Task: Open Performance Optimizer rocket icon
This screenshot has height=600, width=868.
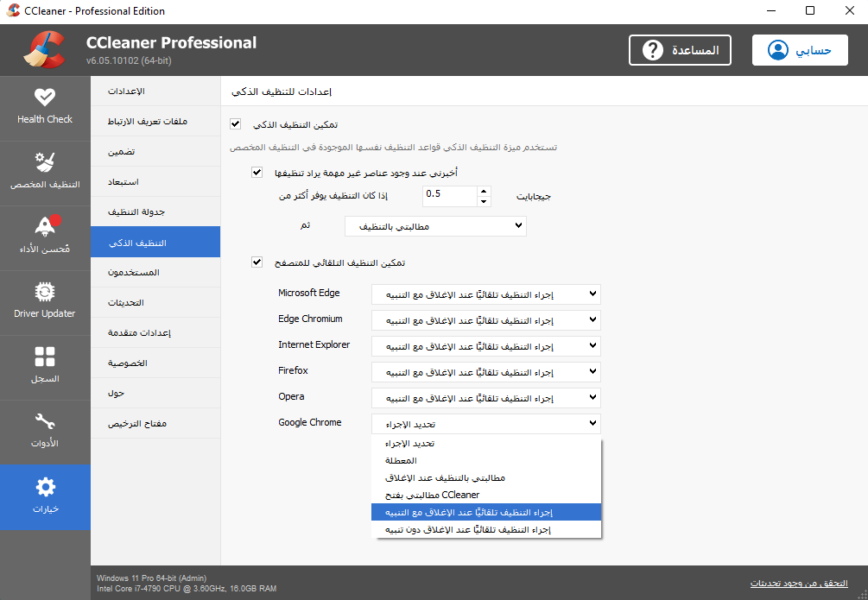Action: (46, 226)
